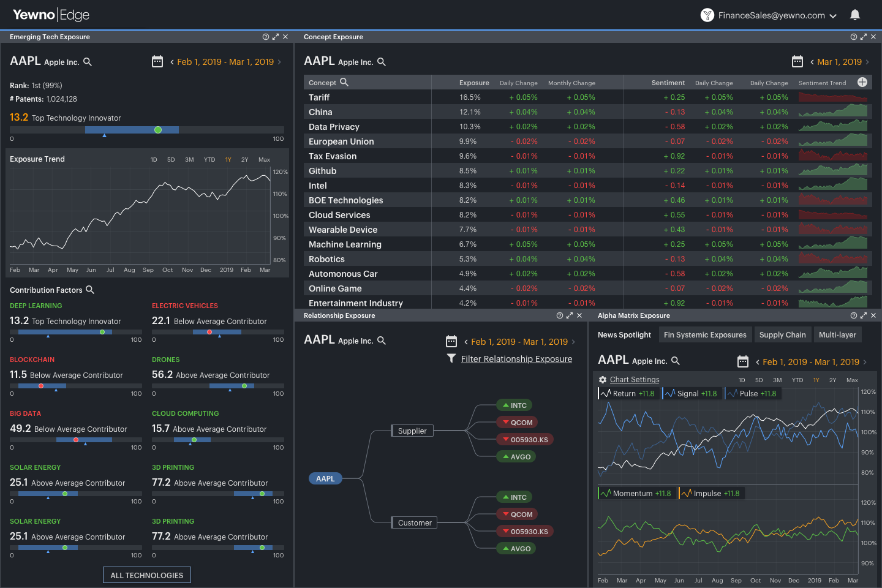This screenshot has height=588, width=882.
Task: Expand the Alpha Matrix Exposure panel
Action: (x=863, y=315)
